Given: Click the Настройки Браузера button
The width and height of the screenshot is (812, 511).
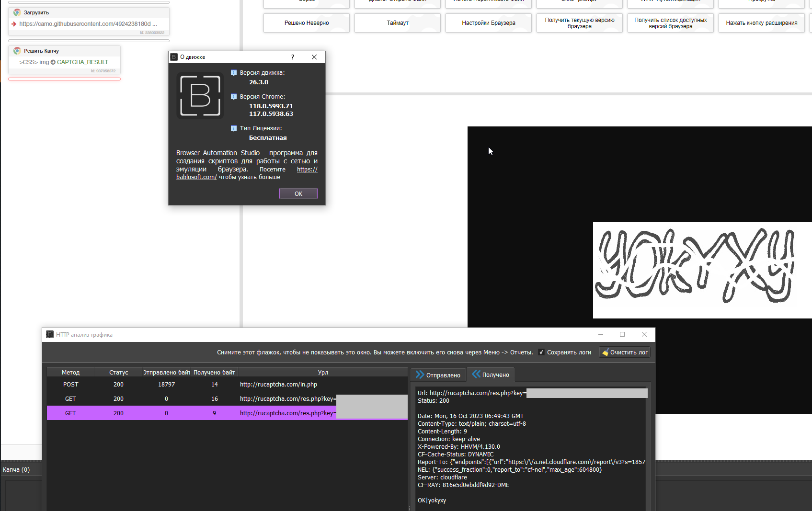Looking at the screenshot, I should pos(488,23).
